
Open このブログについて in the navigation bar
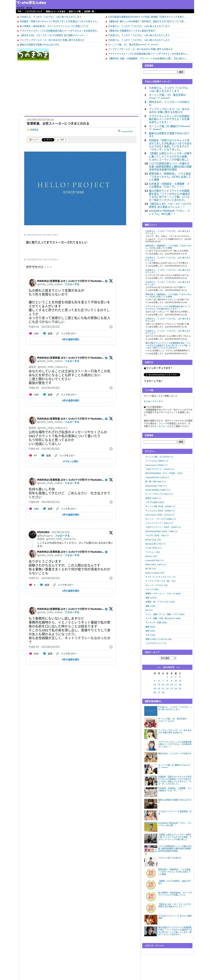click(34, 11)
